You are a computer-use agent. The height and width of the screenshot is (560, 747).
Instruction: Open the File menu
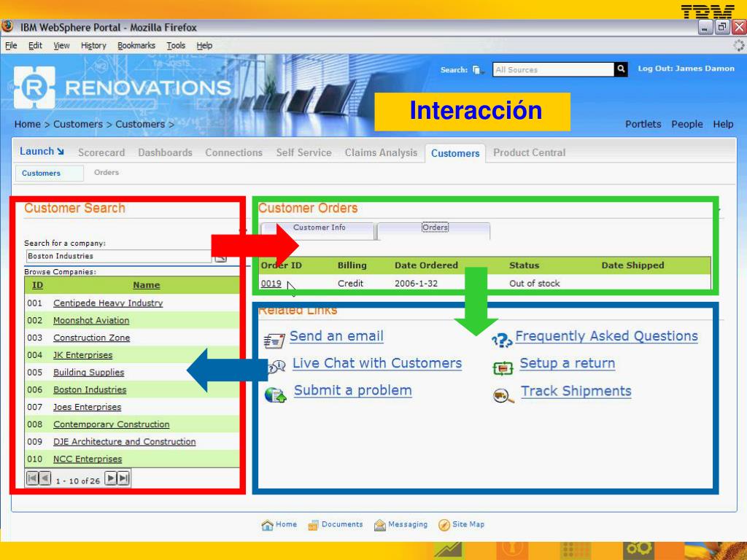[11, 45]
